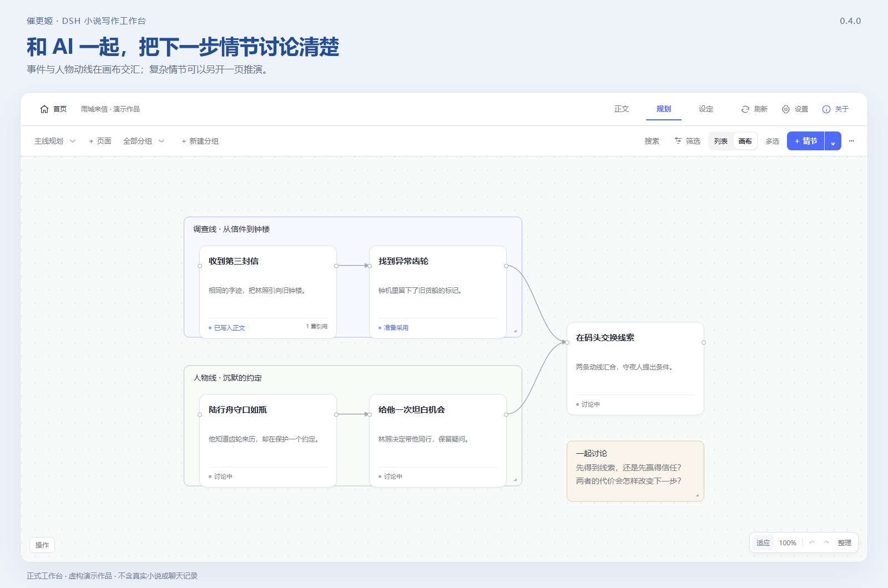Open the 全部分组 dropdown

click(x=144, y=141)
